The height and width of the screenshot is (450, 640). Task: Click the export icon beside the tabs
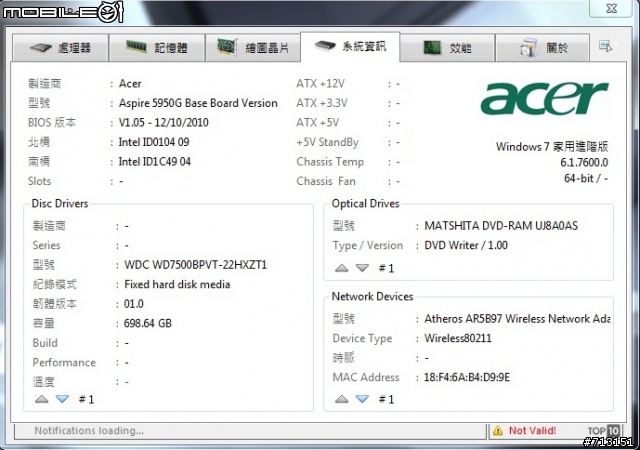(605, 46)
